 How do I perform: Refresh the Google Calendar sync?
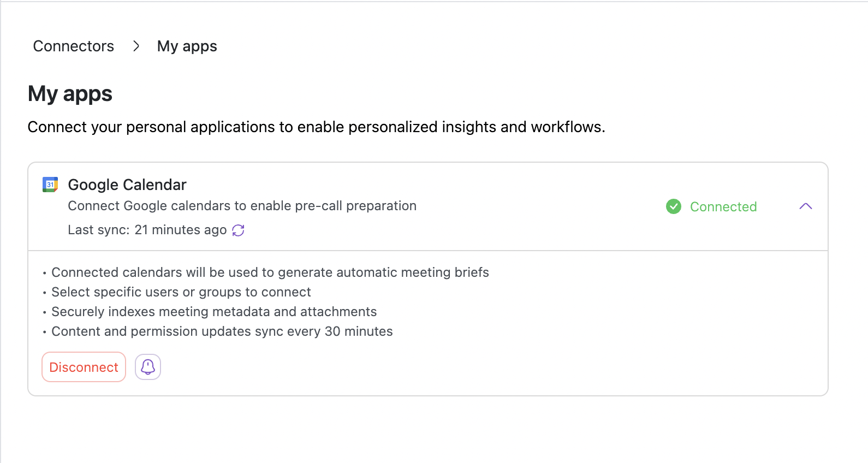tap(238, 230)
